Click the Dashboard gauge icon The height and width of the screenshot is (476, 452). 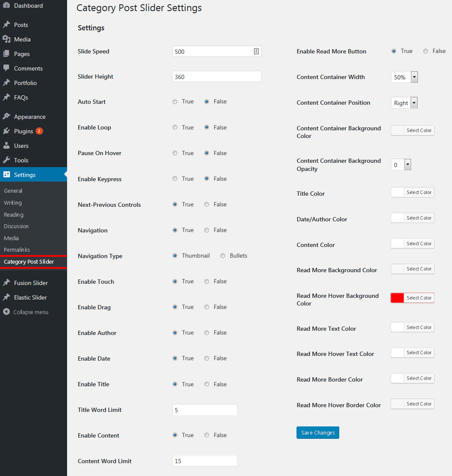(x=6, y=5)
